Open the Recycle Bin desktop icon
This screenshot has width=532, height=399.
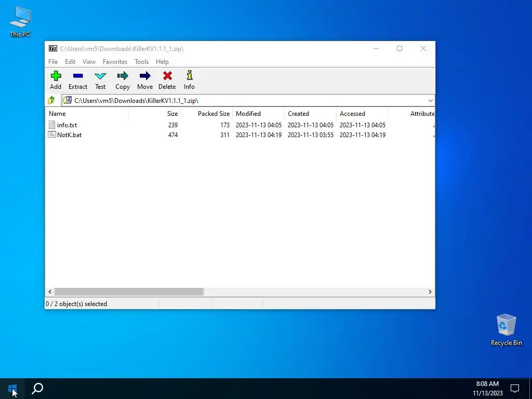pos(506,330)
